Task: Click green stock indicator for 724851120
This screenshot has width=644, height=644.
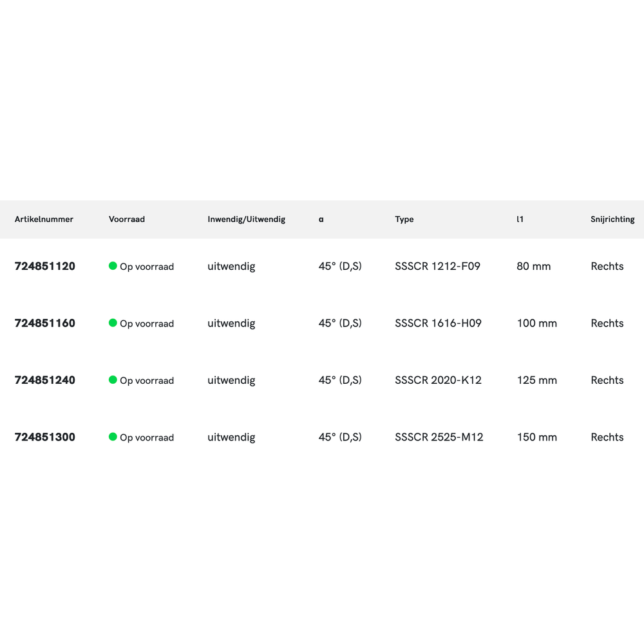Action: pyautogui.click(x=113, y=266)
